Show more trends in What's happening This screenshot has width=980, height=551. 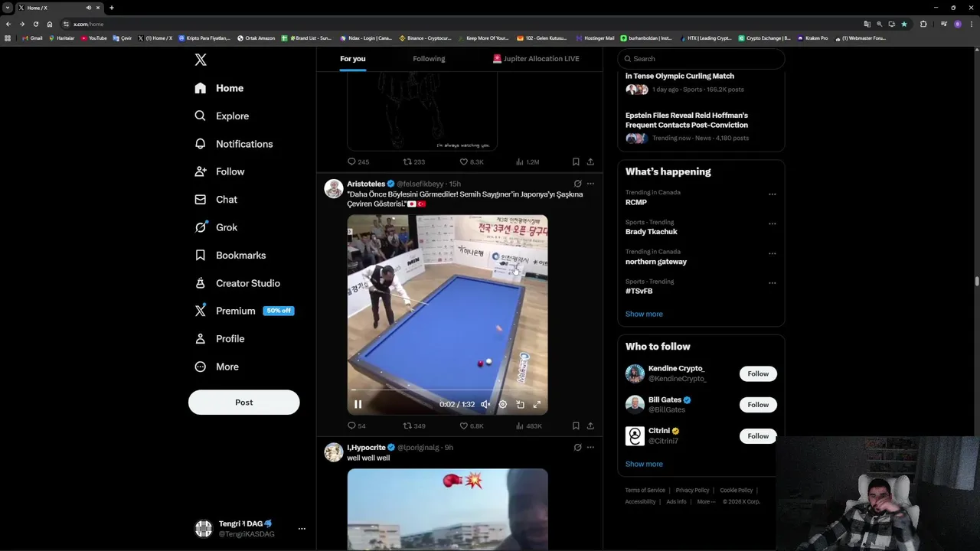pyautogui.click(x=644, y=314)
